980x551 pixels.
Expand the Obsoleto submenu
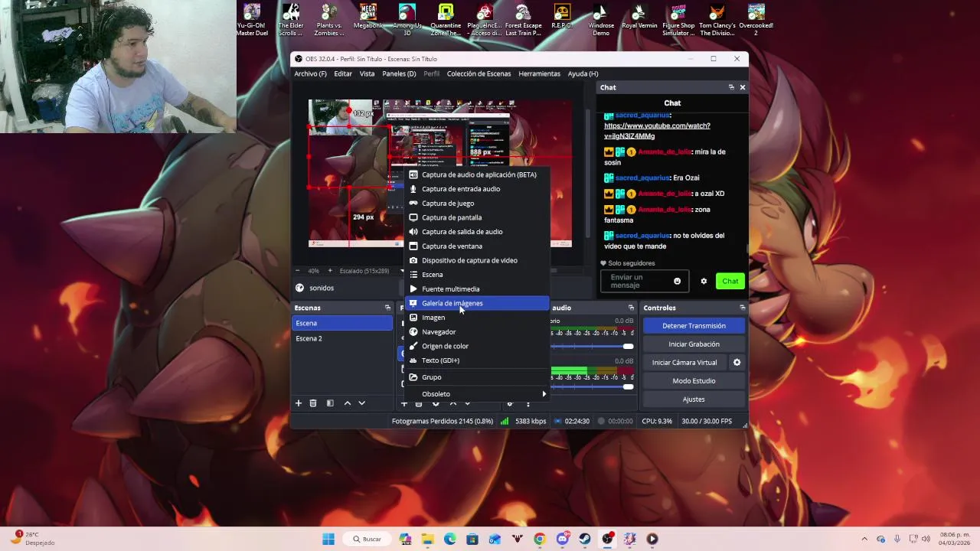click(477, 394)
